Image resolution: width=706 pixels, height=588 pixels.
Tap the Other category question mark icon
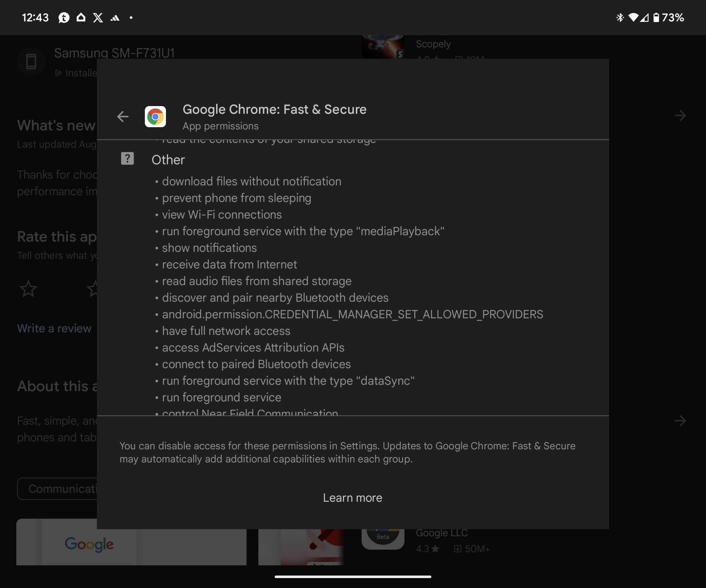[127, 159]
